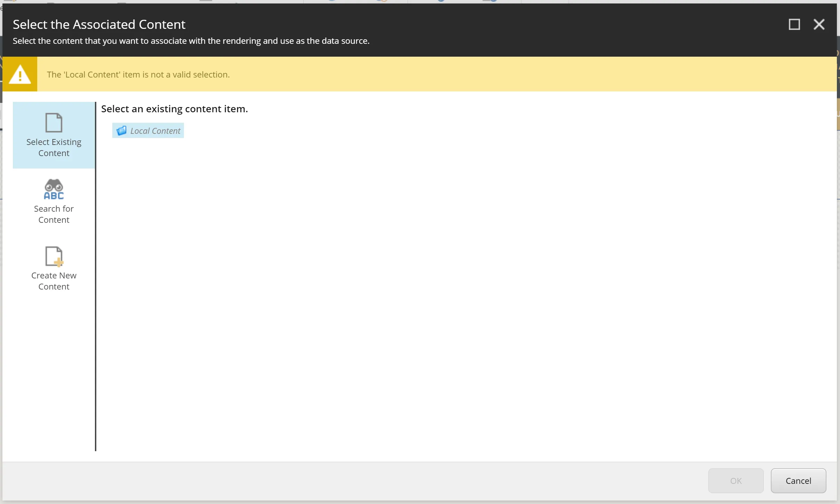
Task: Open the Create New Content tab label
Action: tap(54, 281)
